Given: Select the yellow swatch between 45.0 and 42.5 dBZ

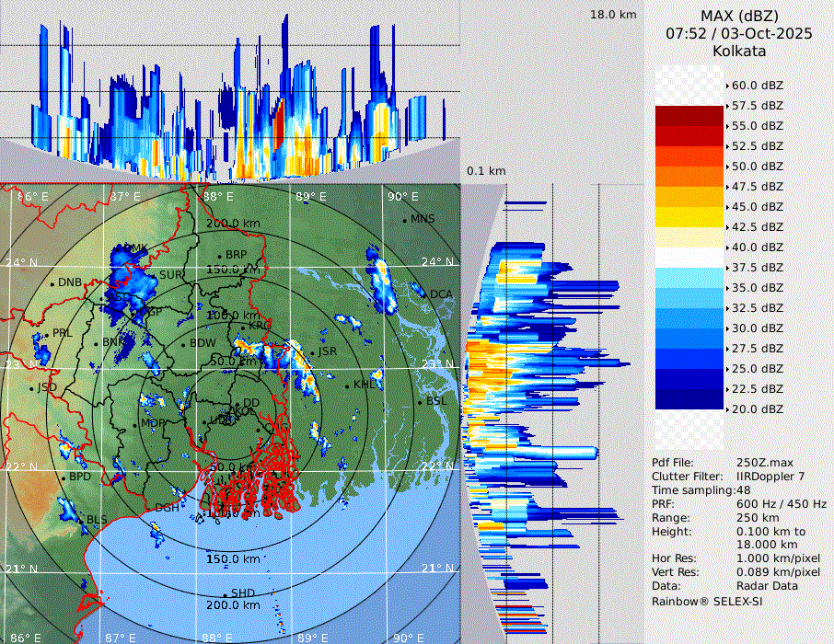Looking at the screenshot, I should click(689, 216).
